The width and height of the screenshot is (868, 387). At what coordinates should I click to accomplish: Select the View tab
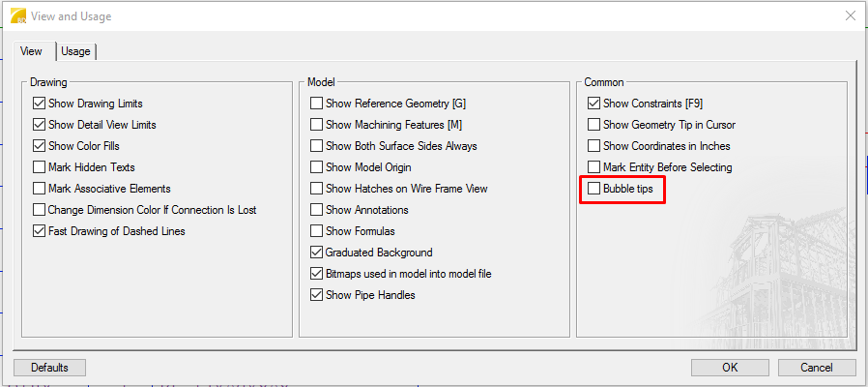(x=31, y=51)
